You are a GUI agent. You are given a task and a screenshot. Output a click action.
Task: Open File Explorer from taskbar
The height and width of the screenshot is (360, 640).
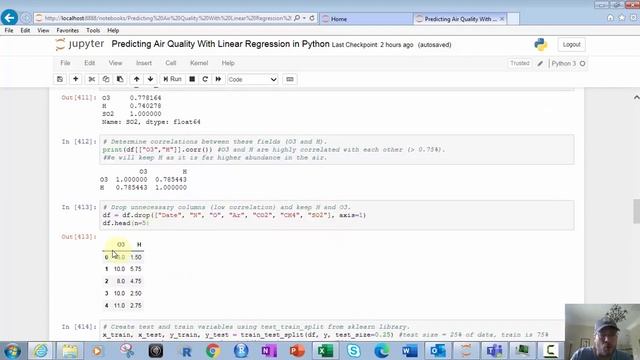click(69, 351)
